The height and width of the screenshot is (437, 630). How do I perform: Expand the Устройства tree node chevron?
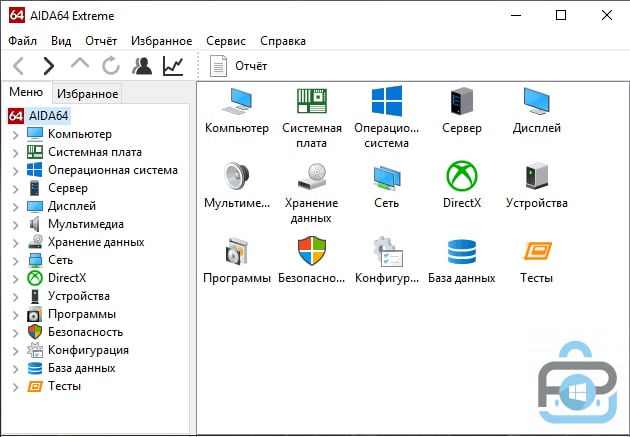15,297
